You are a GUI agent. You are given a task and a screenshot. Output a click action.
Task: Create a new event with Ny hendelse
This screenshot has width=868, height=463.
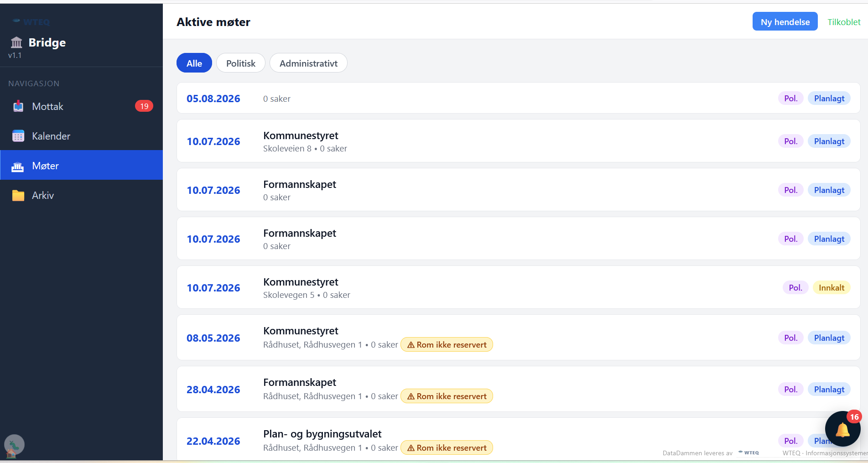coord(785,21)
